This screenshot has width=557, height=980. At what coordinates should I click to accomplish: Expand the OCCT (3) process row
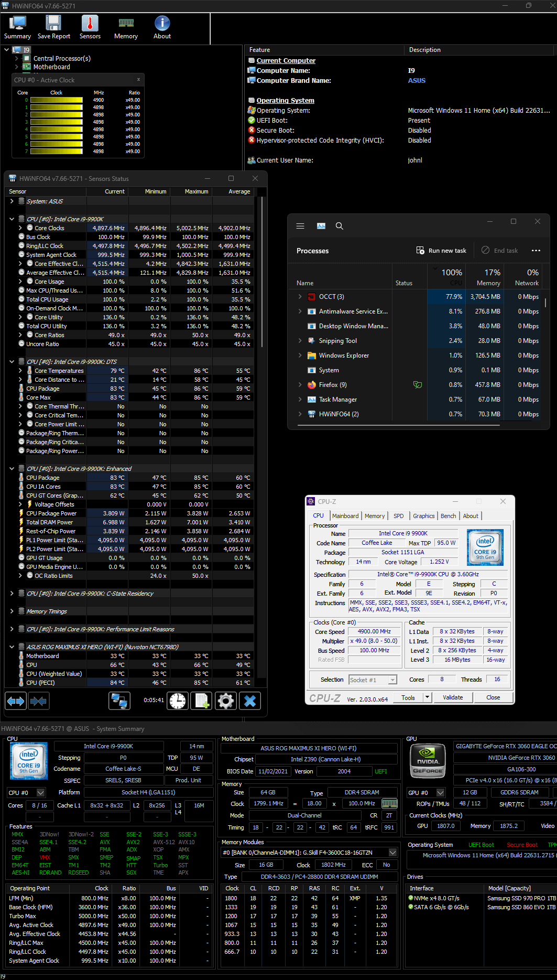[300, 297]
